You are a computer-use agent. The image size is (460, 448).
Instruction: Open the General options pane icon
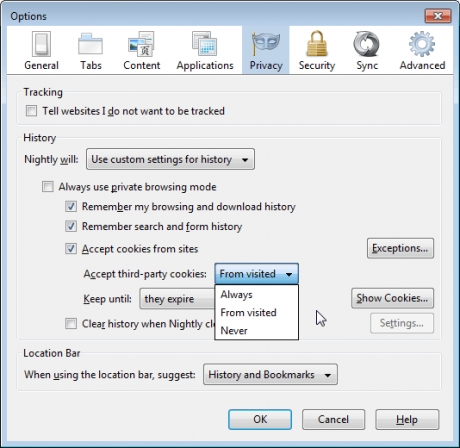point(41,44)
